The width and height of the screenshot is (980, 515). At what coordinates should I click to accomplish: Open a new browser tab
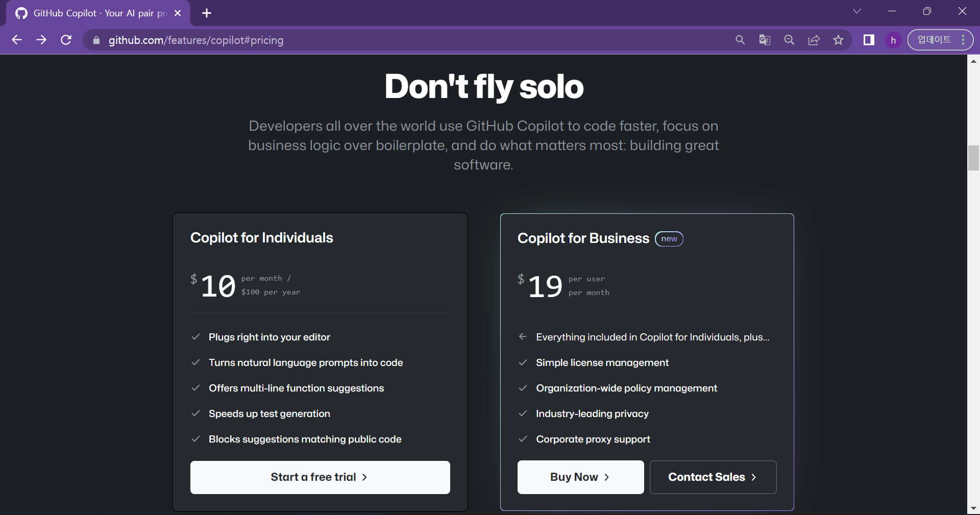point(207,13)
